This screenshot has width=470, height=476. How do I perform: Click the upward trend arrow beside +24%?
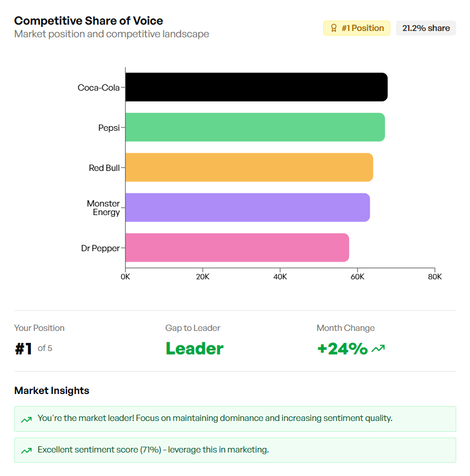378,349
